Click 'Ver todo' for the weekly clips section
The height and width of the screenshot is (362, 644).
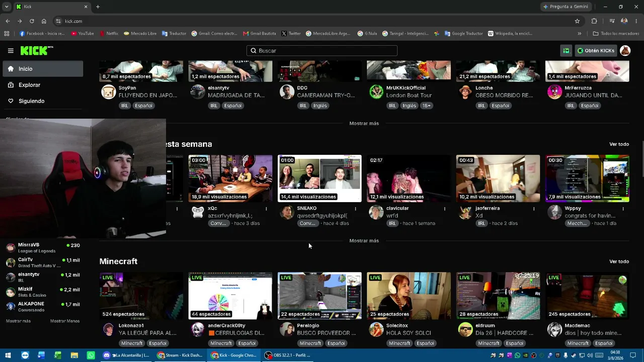click(619, 144)
